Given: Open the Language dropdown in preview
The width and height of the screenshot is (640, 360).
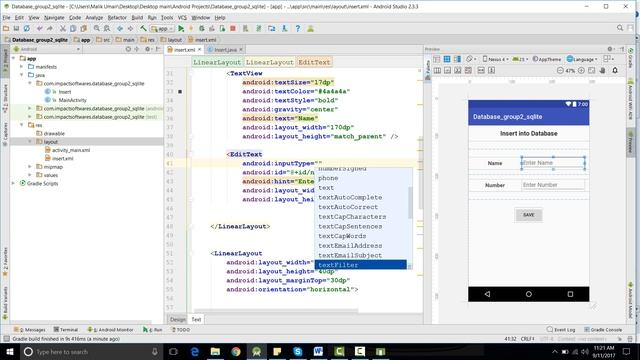Looking at the screenshot, I should point(582,59).
